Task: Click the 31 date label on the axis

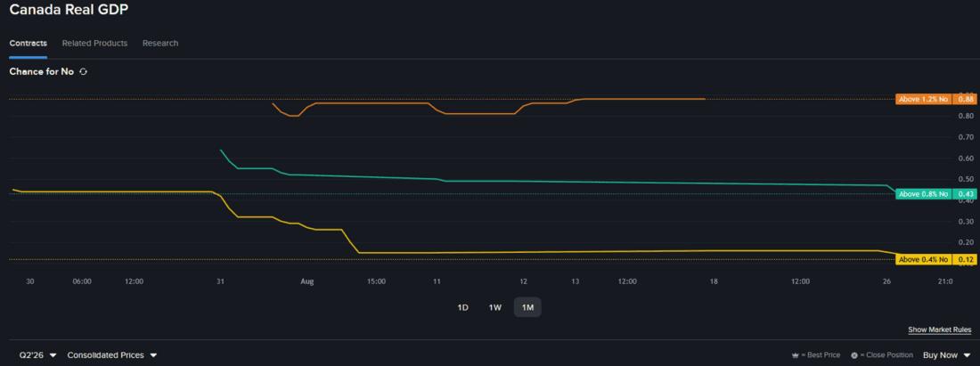Action: click(x=220, y=281)
